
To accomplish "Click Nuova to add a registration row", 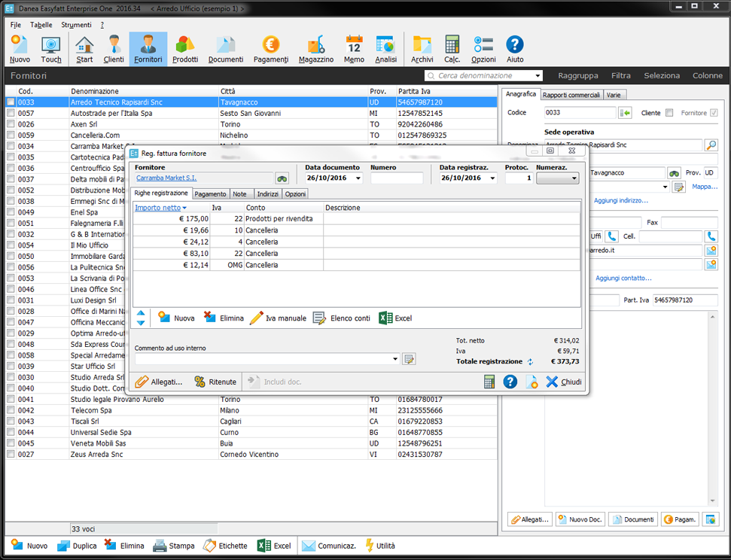I will [177, 318].
